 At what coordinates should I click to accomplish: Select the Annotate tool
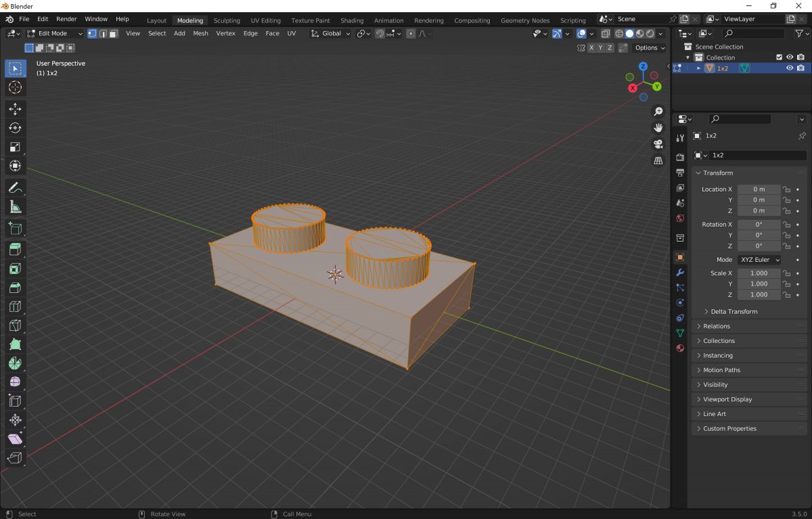(15, 187)
